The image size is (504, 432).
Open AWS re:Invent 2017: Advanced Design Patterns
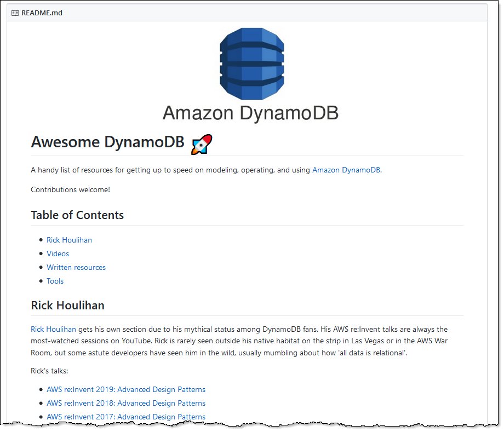click(126, 417)
